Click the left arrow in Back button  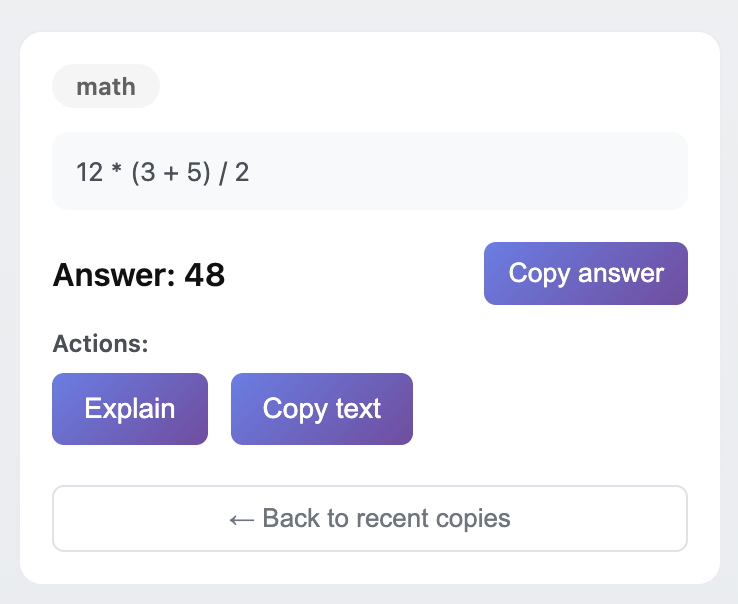tap(241, 518)
